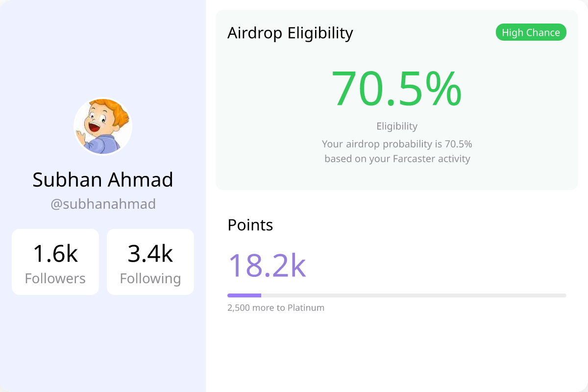Click the Farcaster activity text line
This screenshot has width=588, height=392.
point(397,159)
